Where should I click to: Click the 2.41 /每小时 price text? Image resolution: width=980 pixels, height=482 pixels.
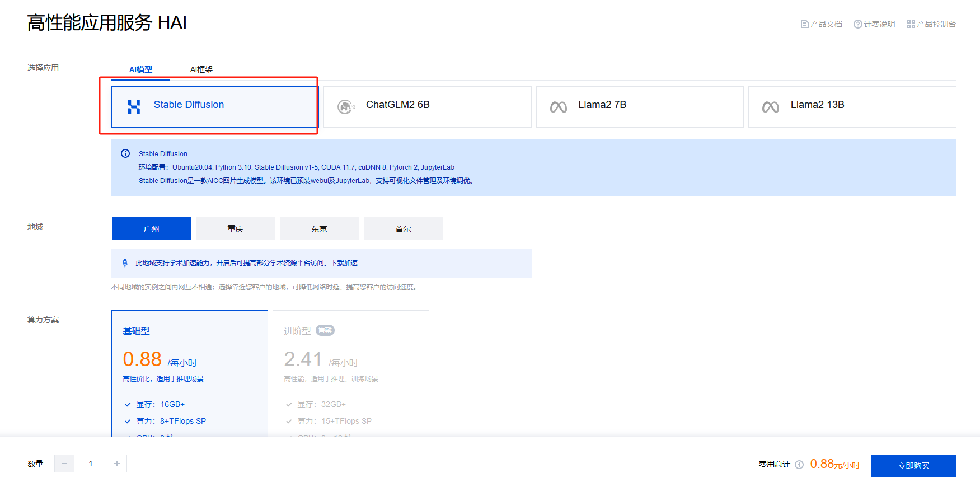(x=321, y=359)
